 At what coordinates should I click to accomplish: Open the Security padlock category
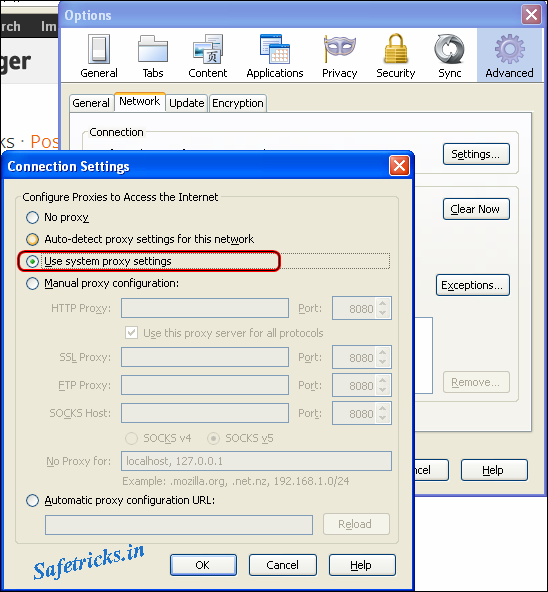(x=395, y=56)
